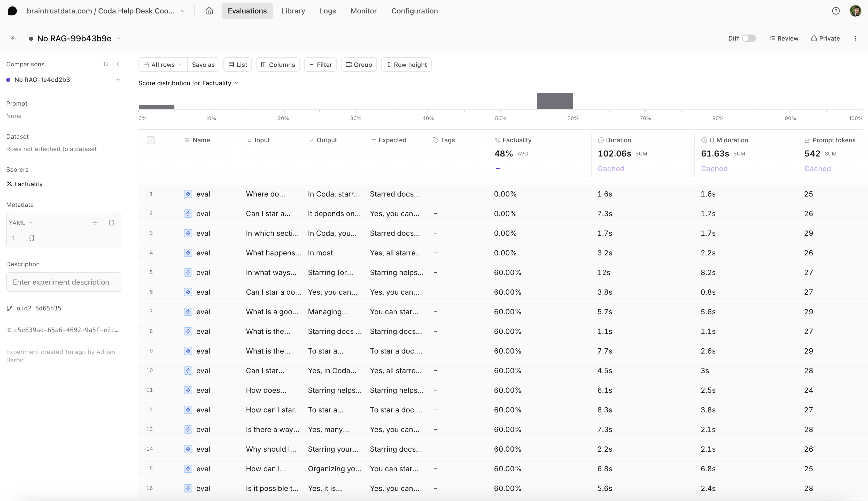Click the Braintrust logo icon
Screen dimensions: 868x501
click(x=12, y=11)
